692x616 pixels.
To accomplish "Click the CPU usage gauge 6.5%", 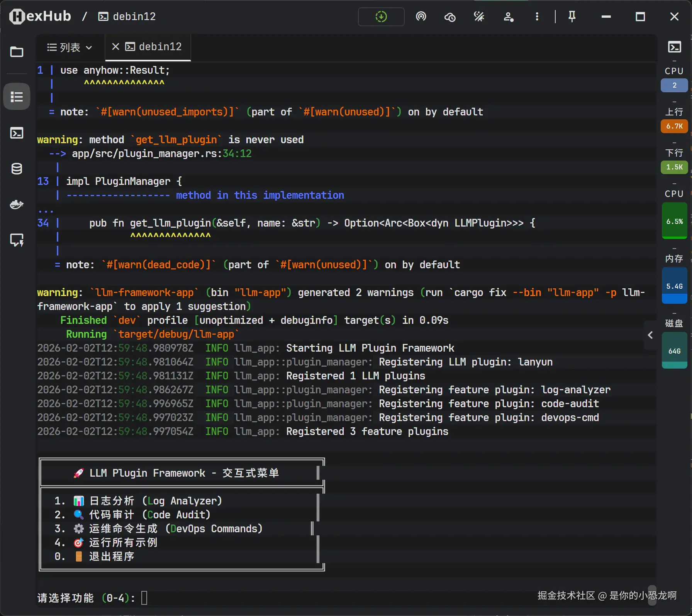I will point(674,221).
